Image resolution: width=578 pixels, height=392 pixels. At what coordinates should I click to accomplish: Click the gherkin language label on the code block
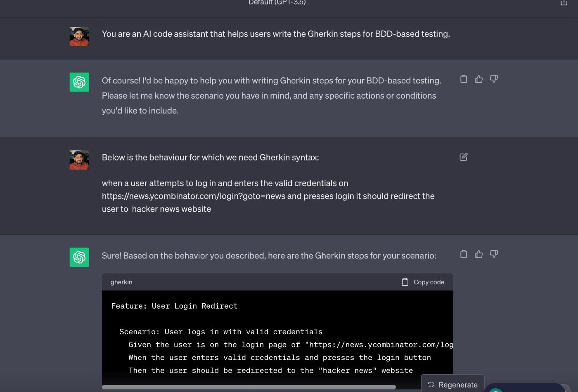121,282
